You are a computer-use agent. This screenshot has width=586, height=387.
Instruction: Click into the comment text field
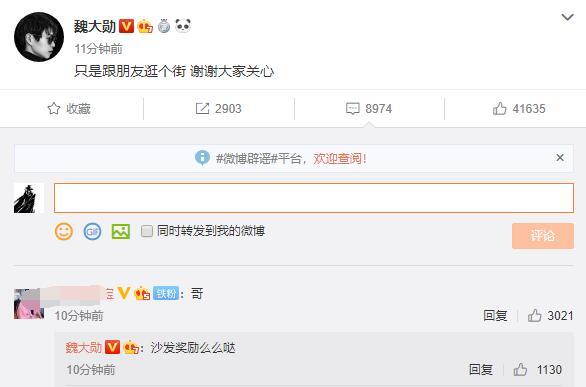(x=314, y=198)
